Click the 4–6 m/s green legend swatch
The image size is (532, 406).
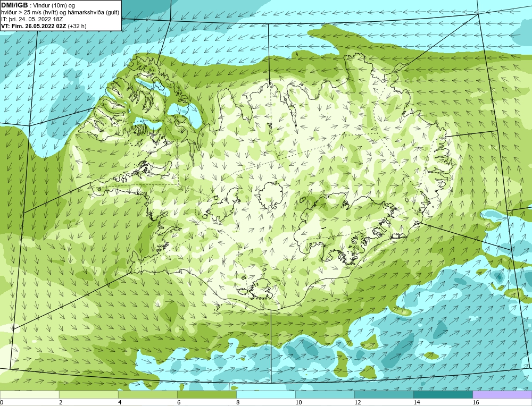coord(147,394)
